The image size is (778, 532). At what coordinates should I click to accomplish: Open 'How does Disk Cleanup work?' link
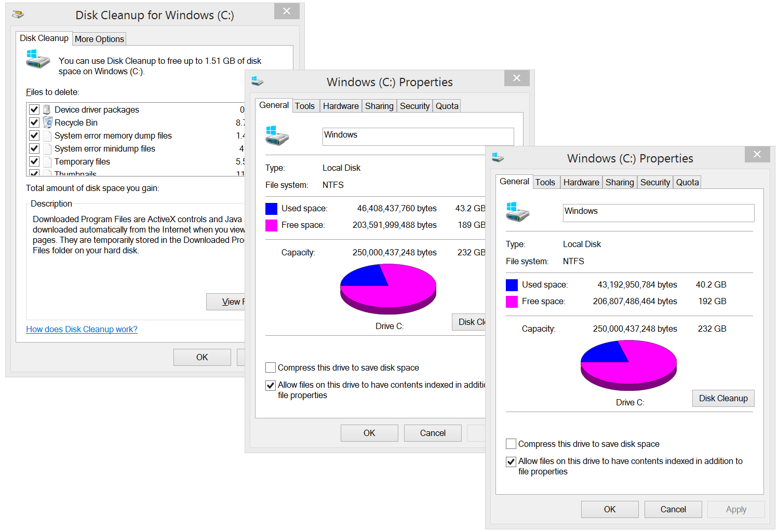click(x=82, y=329)
